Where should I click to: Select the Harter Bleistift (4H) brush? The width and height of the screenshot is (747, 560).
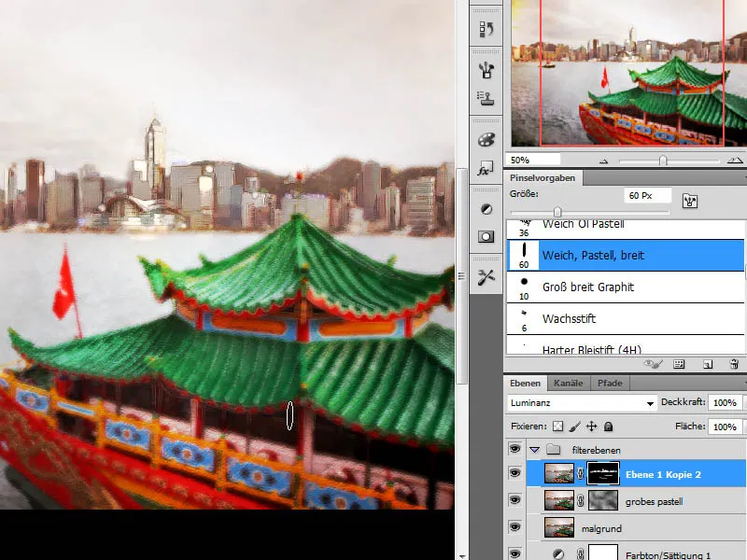tap(625, 344)
